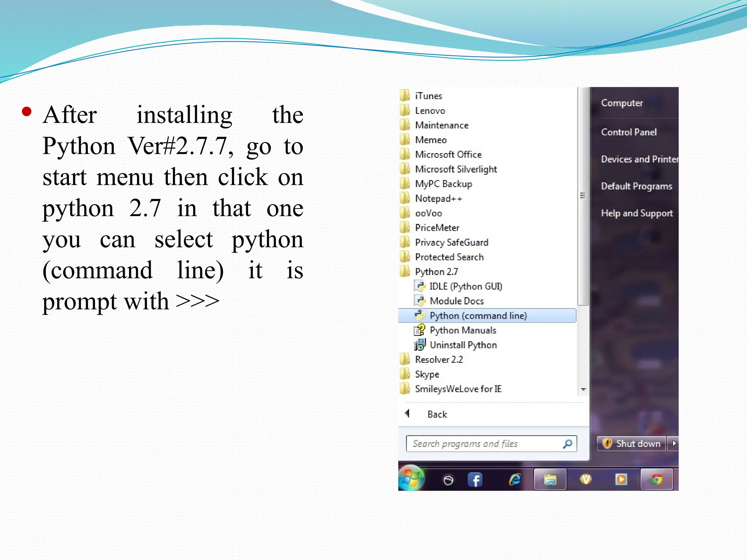Screen dimensions: 747x560
Task: Click scrollbar down arrow in programs list
Action: (x=583, y=389)
